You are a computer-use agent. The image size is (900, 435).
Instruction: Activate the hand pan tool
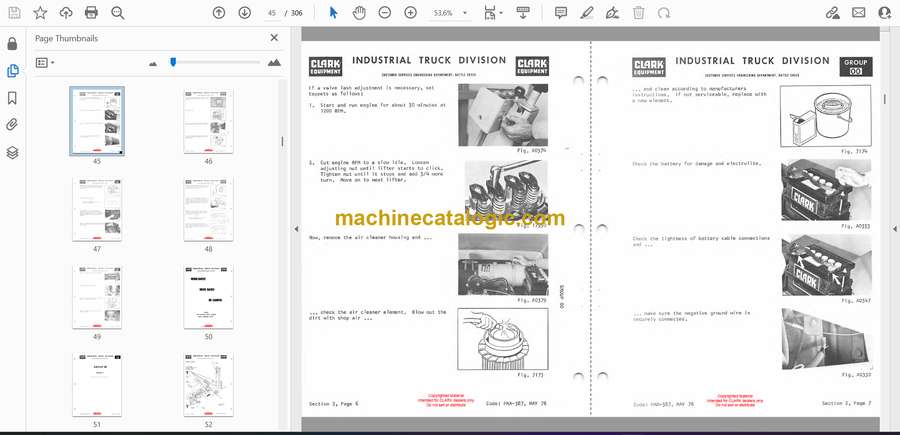[359, 13]
